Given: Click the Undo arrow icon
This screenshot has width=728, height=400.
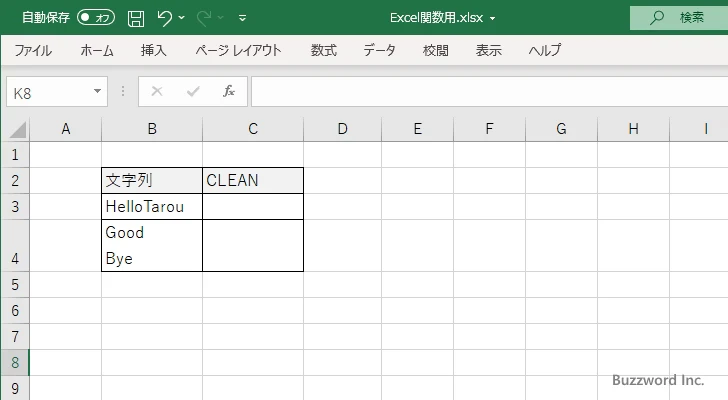Looking at the screenshot, I should pos(164,18).
